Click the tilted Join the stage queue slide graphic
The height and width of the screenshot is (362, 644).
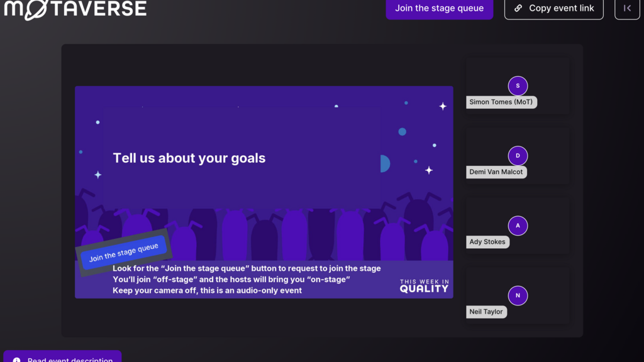tap(124, 253)
